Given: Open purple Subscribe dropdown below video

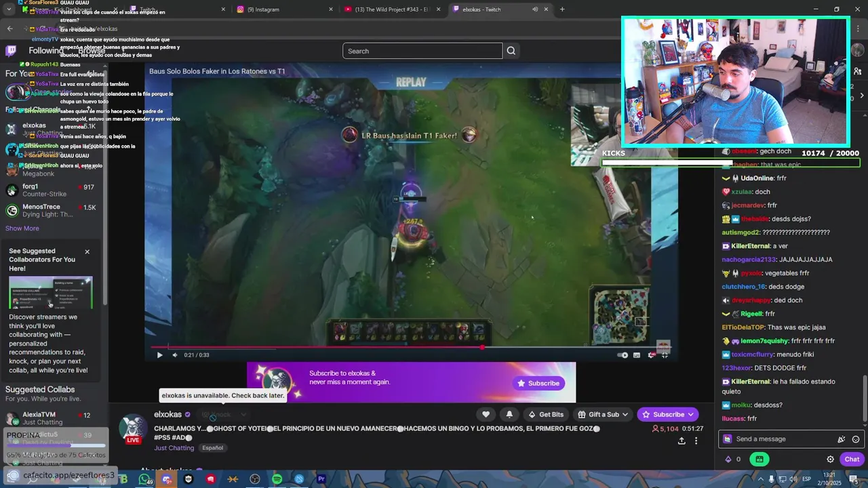Looking at the screenshot, I should pyautogui.click(x=668, y=414).
